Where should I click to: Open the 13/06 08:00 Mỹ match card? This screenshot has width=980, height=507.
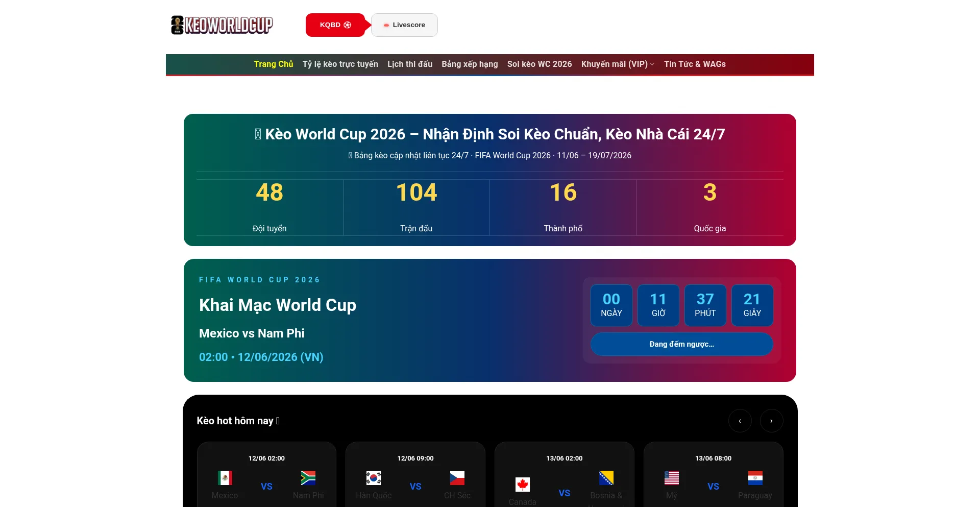tap(714, 475)
